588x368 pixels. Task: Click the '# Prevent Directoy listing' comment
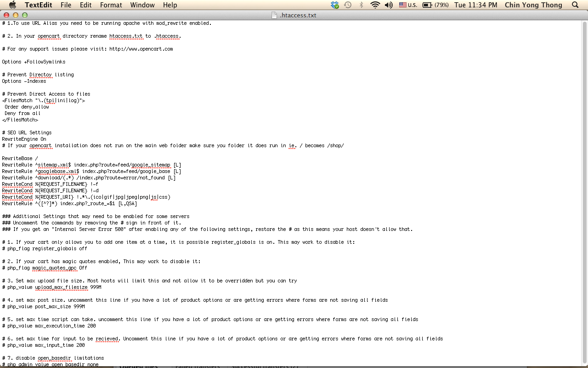[x=38, y=75]
